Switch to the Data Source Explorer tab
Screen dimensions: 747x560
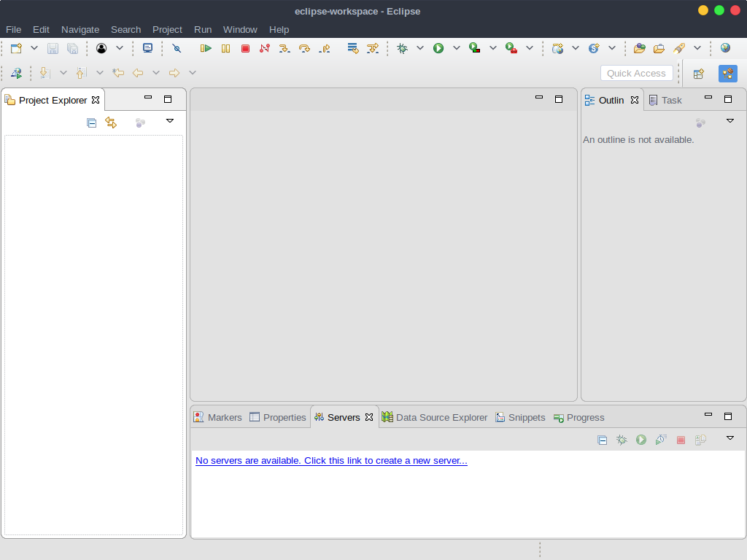pyautogui.click(x=435, y=418)
